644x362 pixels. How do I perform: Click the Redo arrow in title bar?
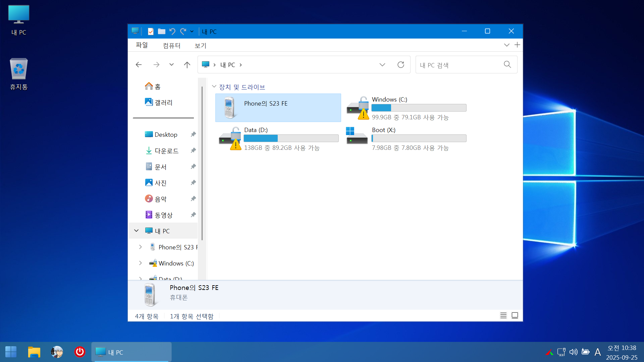pos(183,32)
